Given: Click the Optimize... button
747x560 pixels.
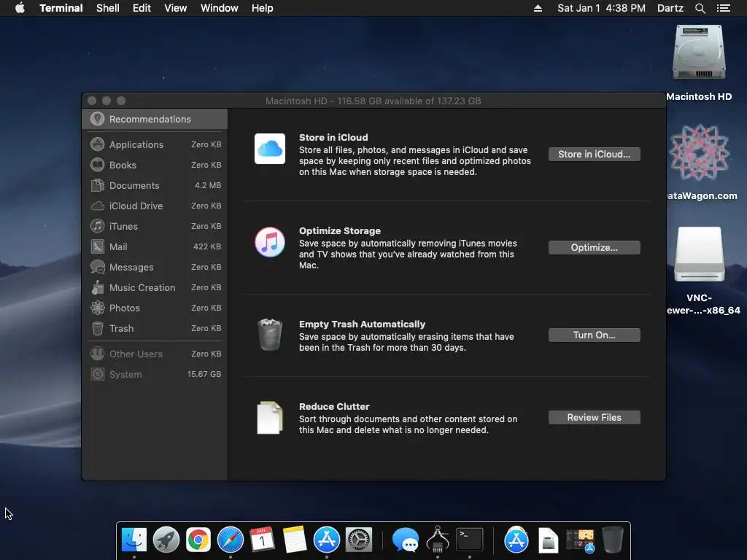Looking at the screenshot, I should coord(594,248).
